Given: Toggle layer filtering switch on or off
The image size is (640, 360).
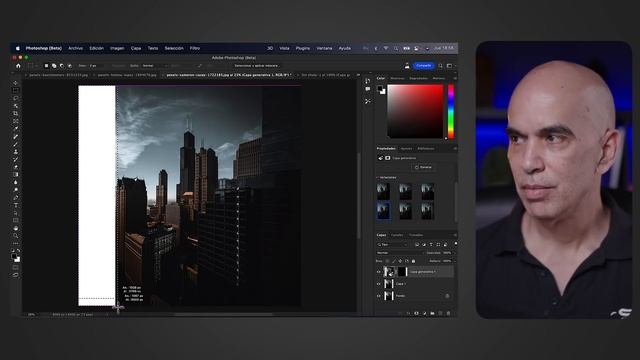Looking at the screenshot, I should pos(456,244).
